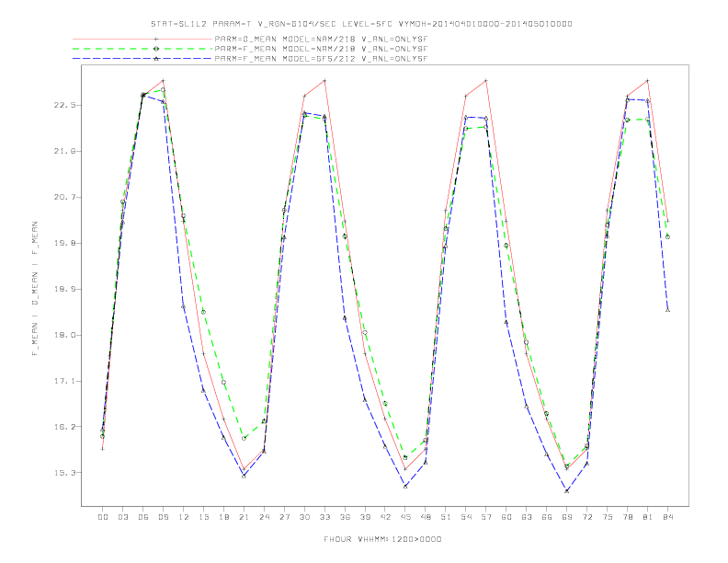728x563 pixels.
Task: Click the x-axis hour label 27
Action: pos(284,517)
